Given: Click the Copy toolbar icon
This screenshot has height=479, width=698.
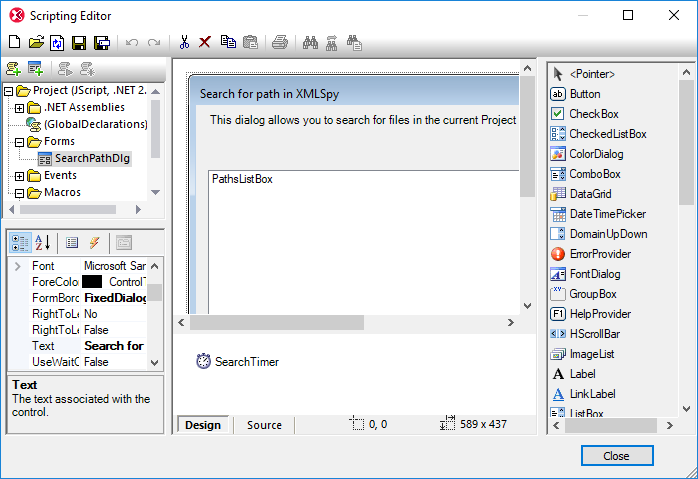Looking at the screenshot, I should pyautogui.click(x=228, y=42).
